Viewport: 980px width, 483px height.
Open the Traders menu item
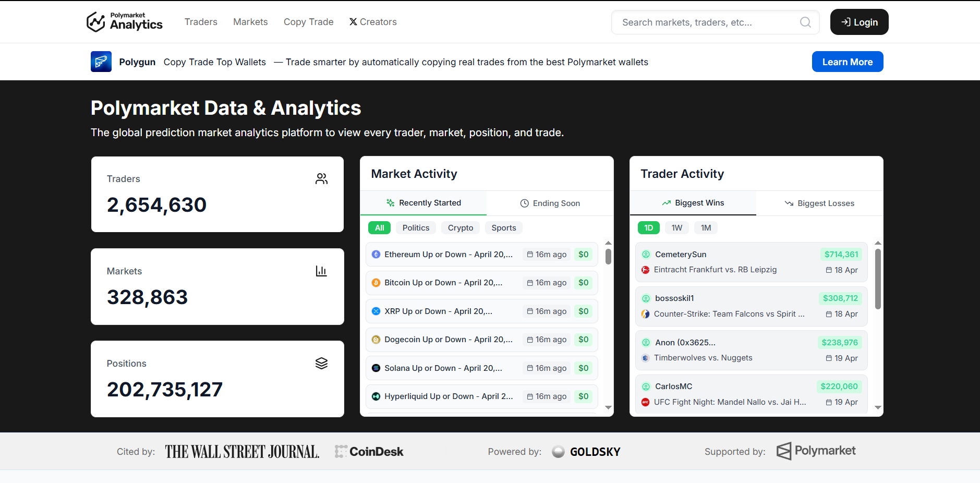click(201, 22)
